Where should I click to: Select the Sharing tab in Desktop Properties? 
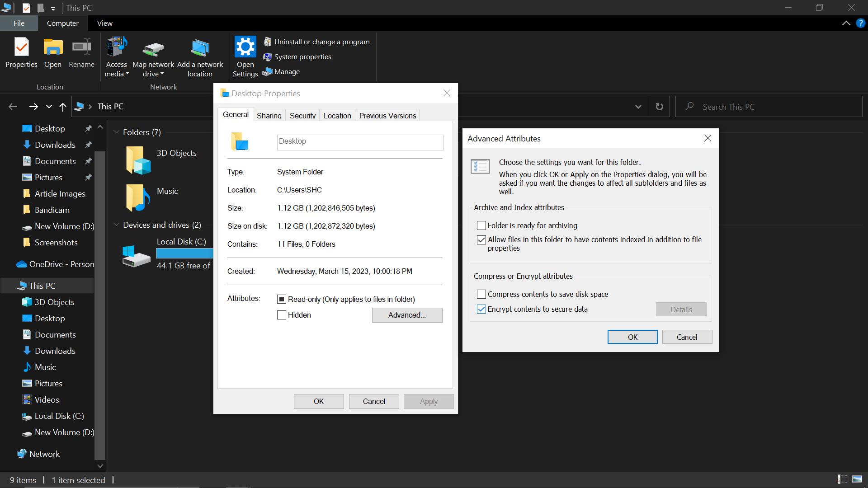[x=269, y=115]
